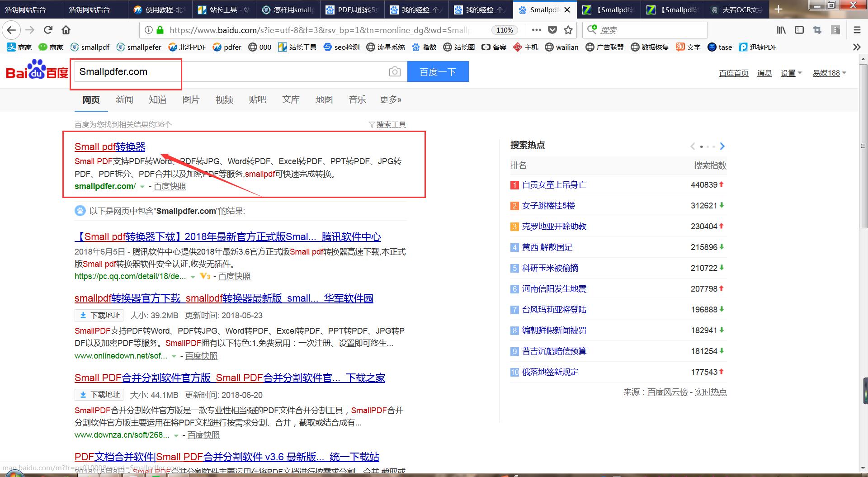Show site information icon in address bar
Screen dimensions: 868x477
tap(148, 30)
